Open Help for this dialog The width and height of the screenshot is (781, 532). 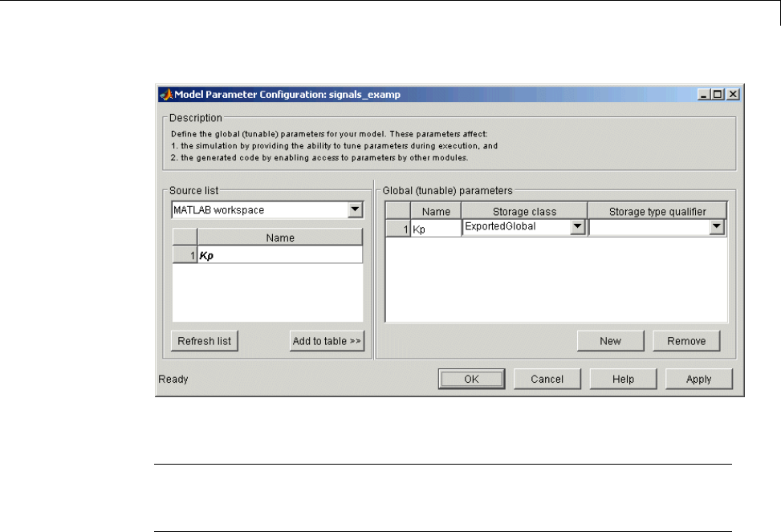click(x=623, y=379)
